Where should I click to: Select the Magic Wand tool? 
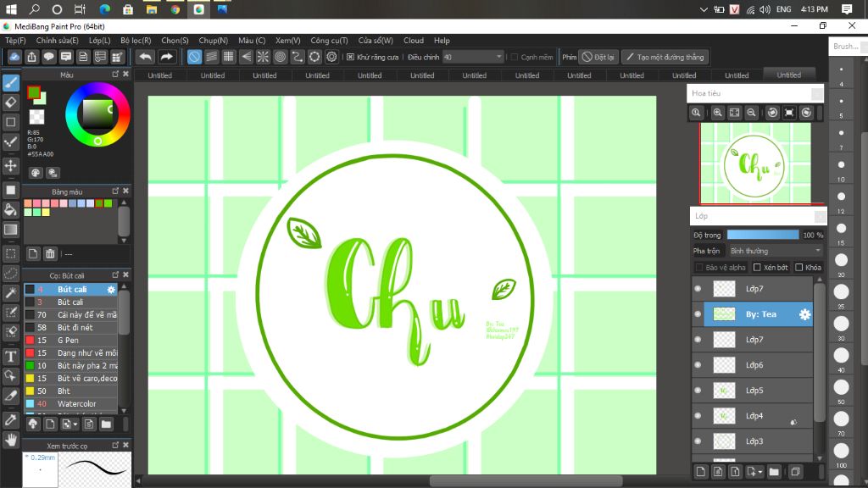(10, 293)
